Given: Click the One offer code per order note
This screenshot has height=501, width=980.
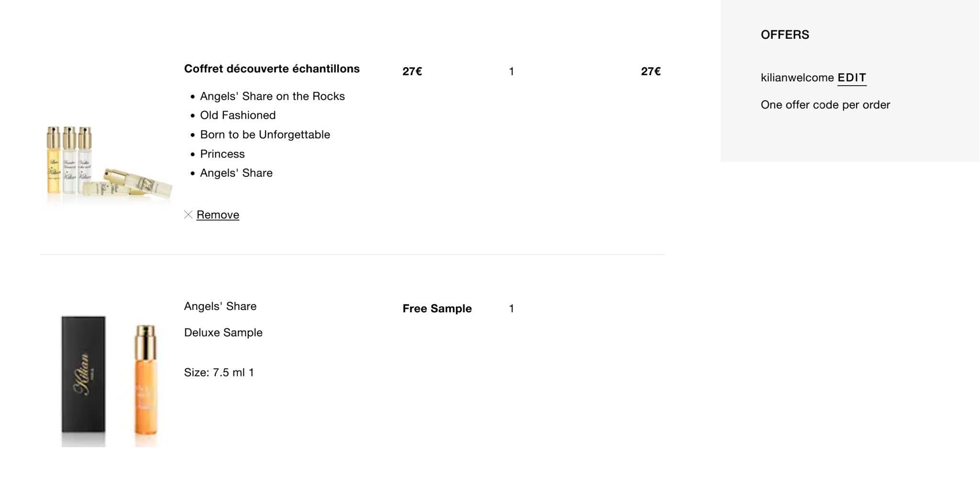Looking at the screenshot, I should 825,105.
